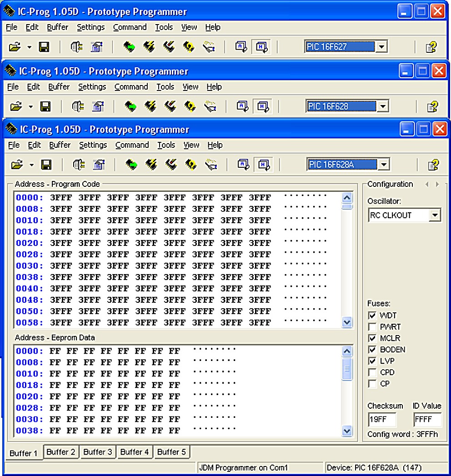Switch to Hex view in PIC 16F628A window
451x476 pixels.
[x=263, y=165]
